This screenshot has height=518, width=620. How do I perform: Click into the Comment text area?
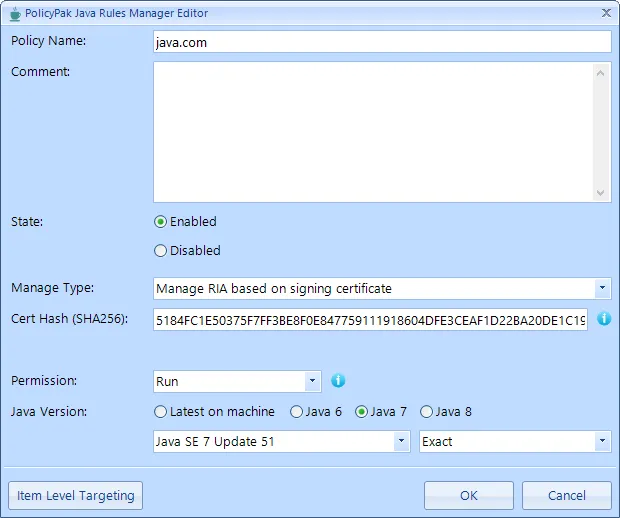[374, 132]
